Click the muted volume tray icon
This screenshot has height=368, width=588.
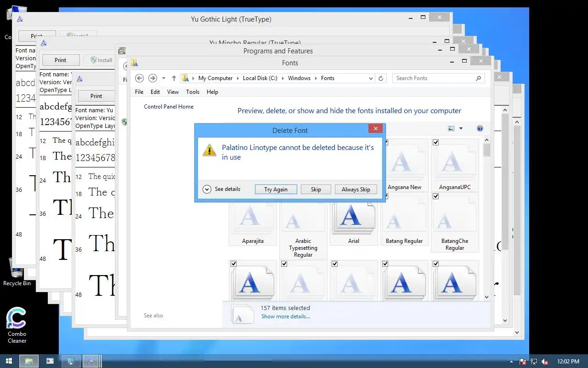[x=545, y=362]
